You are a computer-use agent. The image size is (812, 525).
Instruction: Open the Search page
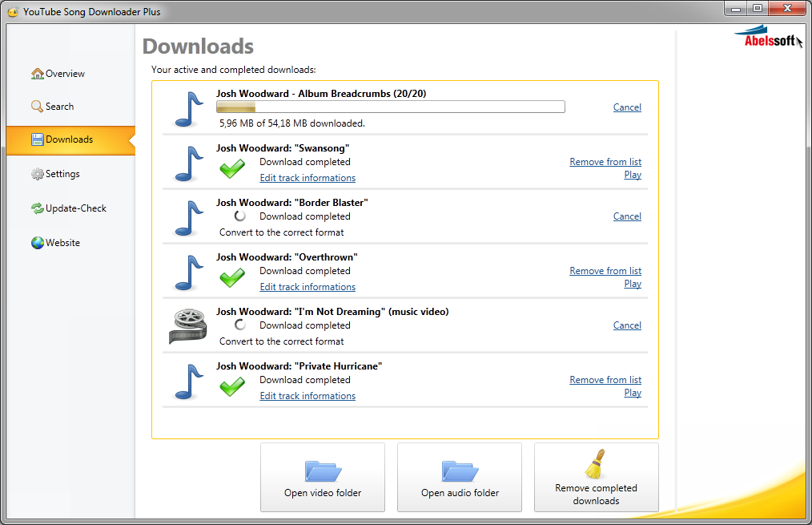(x=59, y=107)
